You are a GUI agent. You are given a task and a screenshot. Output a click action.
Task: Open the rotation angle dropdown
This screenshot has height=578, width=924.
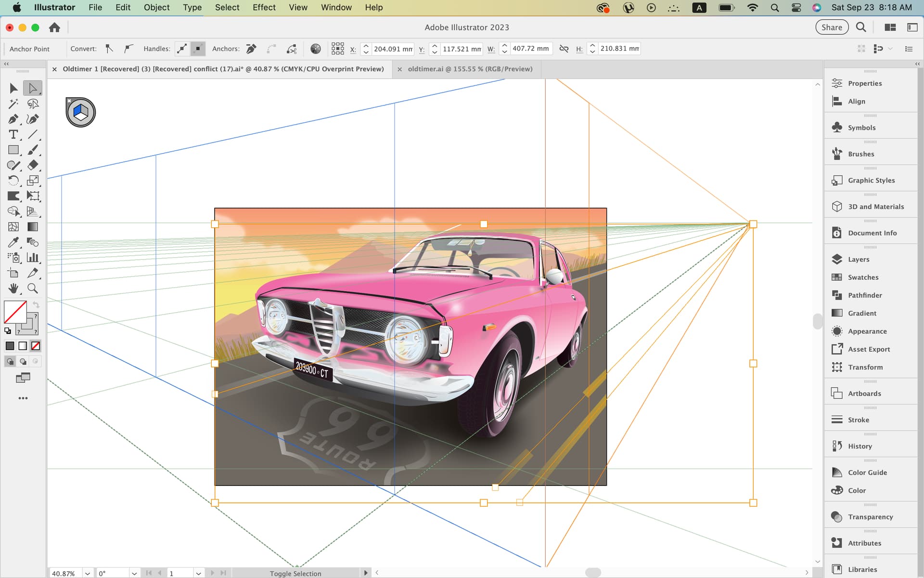(x=134, y=573)
